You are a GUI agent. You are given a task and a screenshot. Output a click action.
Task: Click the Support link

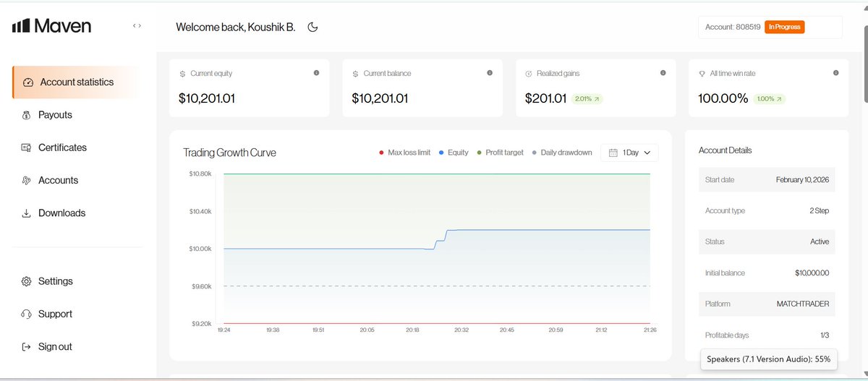55,314
